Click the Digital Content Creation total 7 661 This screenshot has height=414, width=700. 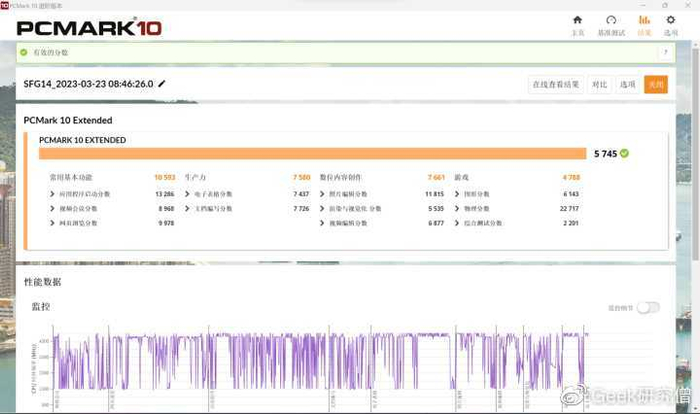436,177
